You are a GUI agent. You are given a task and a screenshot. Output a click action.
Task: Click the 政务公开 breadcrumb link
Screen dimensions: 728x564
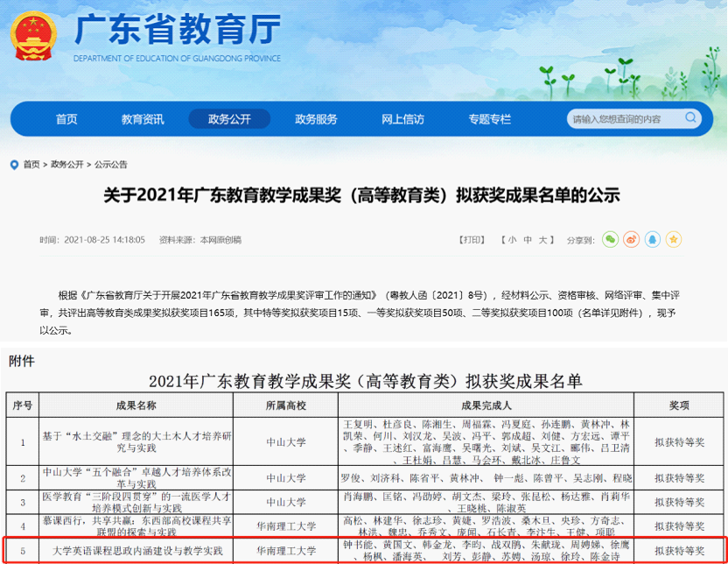tap(67, 165)
